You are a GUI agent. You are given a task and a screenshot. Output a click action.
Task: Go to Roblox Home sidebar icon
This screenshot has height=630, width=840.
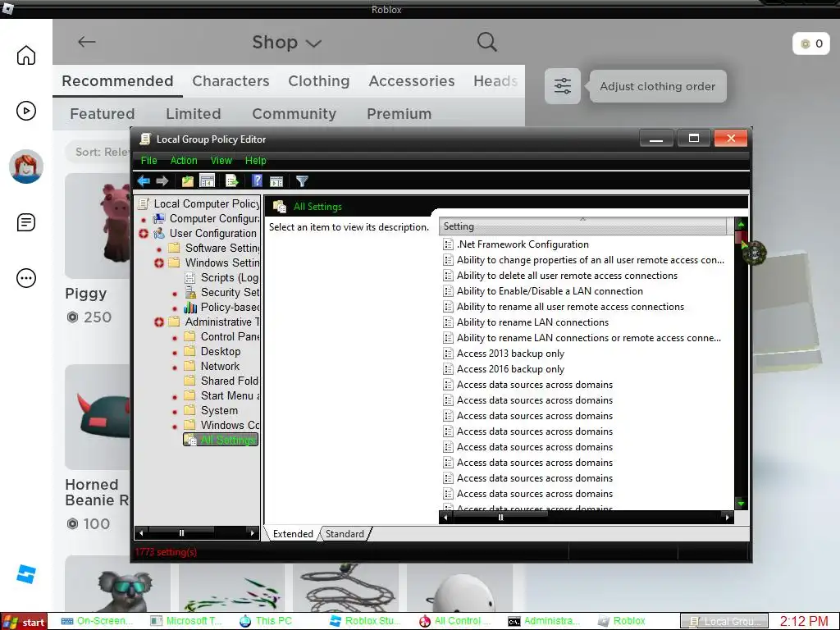coord(25,55)
